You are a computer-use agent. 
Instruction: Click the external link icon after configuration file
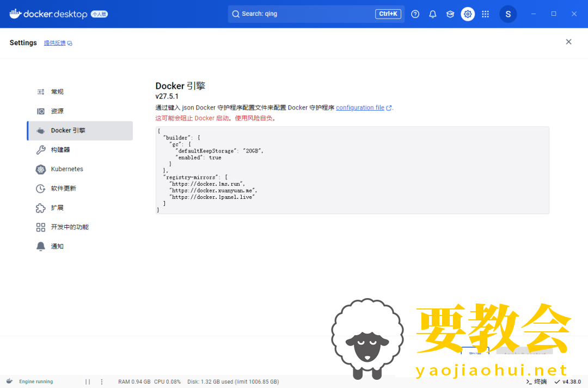tap(389, 108)
